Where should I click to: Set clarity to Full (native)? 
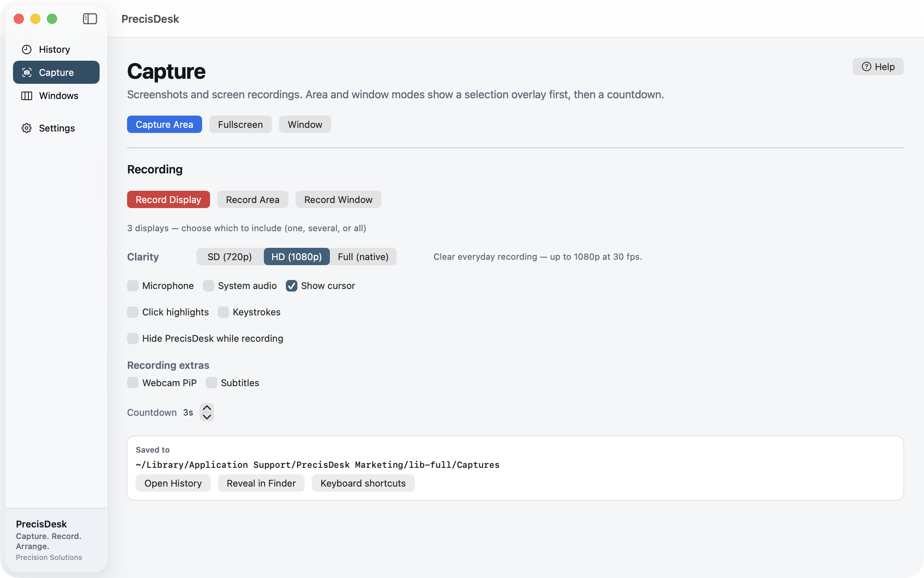click(x=363, y=256)
